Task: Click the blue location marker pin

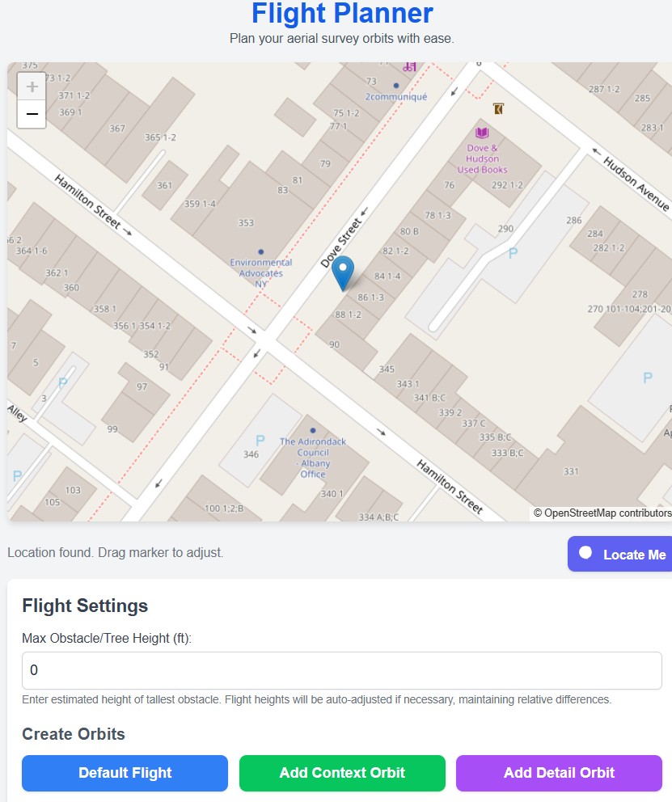Action: [344, 272]
